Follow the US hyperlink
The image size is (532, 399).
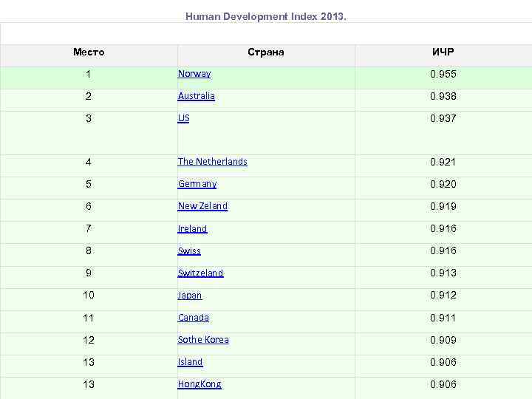click(x=184, y=118)
